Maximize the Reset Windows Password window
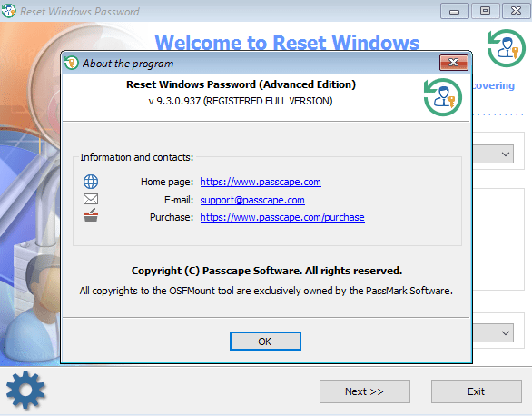The image size is (532, 416). click(x=485, y=11)
